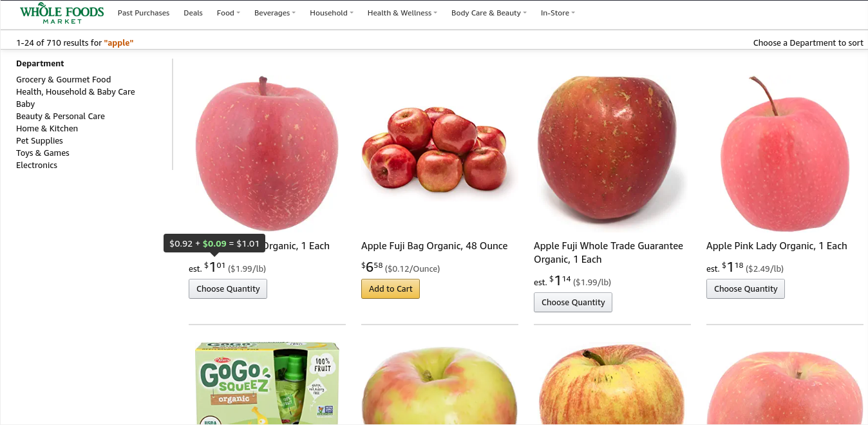Open the Deals page
This screenshot has width=868, height=425.
[193, 13]
